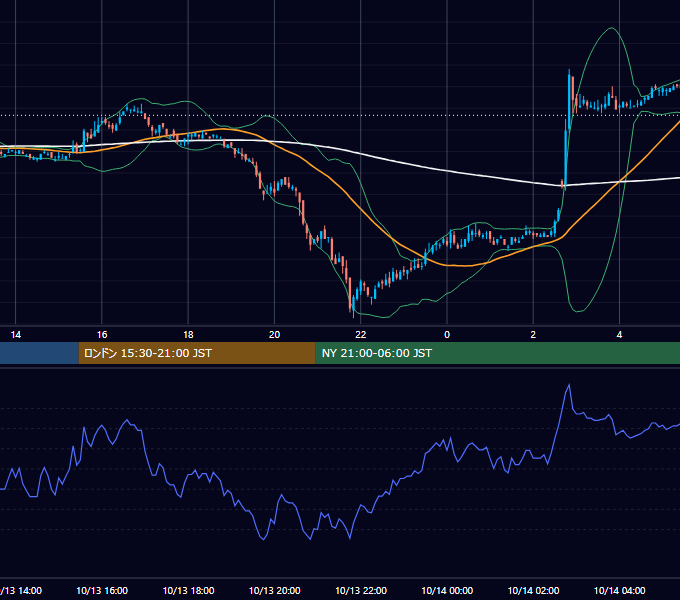This screenshot has width=680, height=600.
Task: Click the oscillator peak near 10/14 03:00
Action: (x=569, y=385)
